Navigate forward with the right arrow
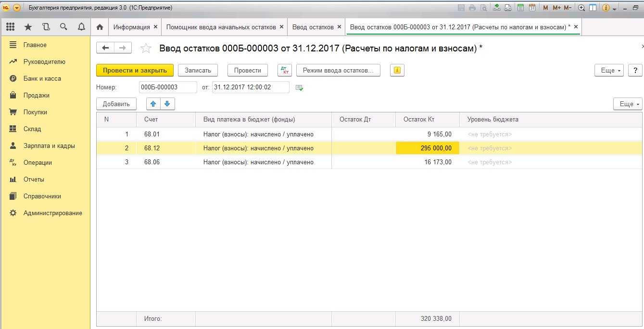This screenshot has width=644, height=329. point(123,48)
